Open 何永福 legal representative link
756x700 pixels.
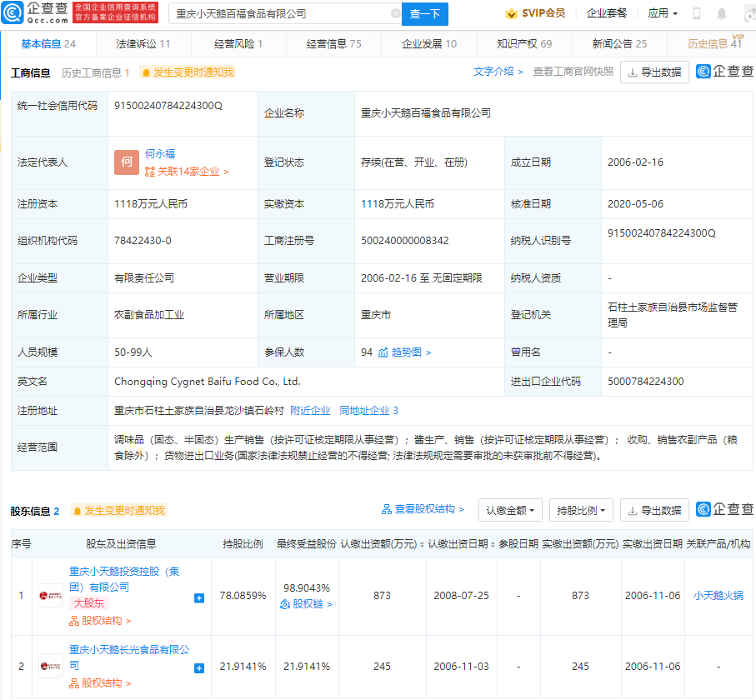click(x=160, y=154)
